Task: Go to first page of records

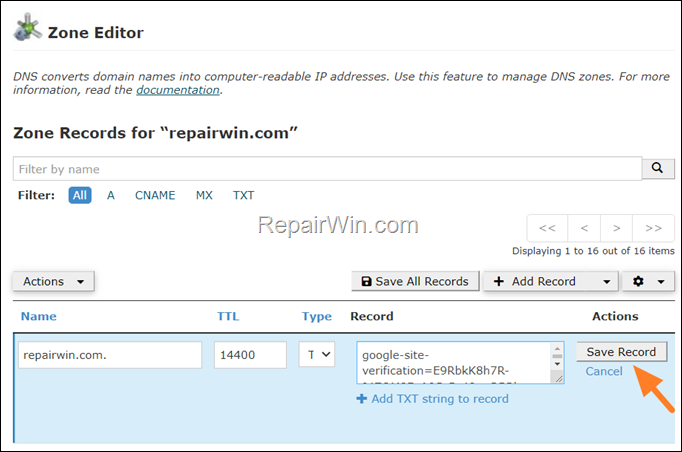Action: pyautogui.click(x=547, y=228)
